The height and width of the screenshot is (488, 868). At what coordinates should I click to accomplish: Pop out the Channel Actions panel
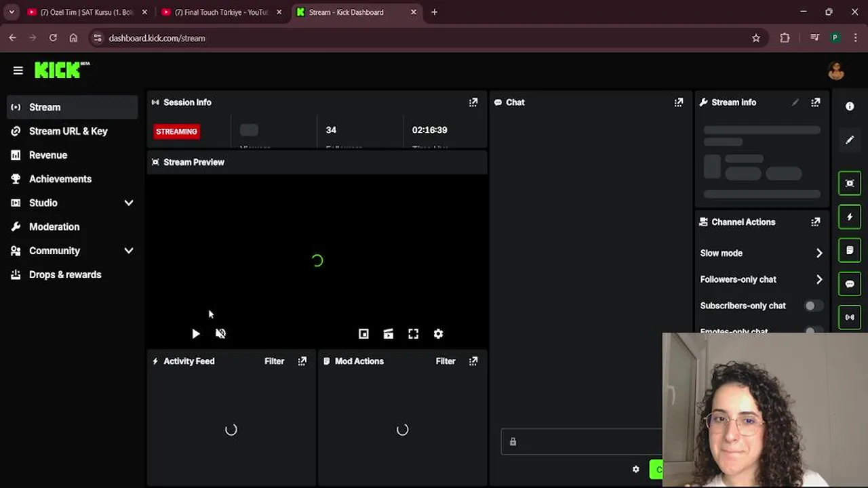point(816,222)
